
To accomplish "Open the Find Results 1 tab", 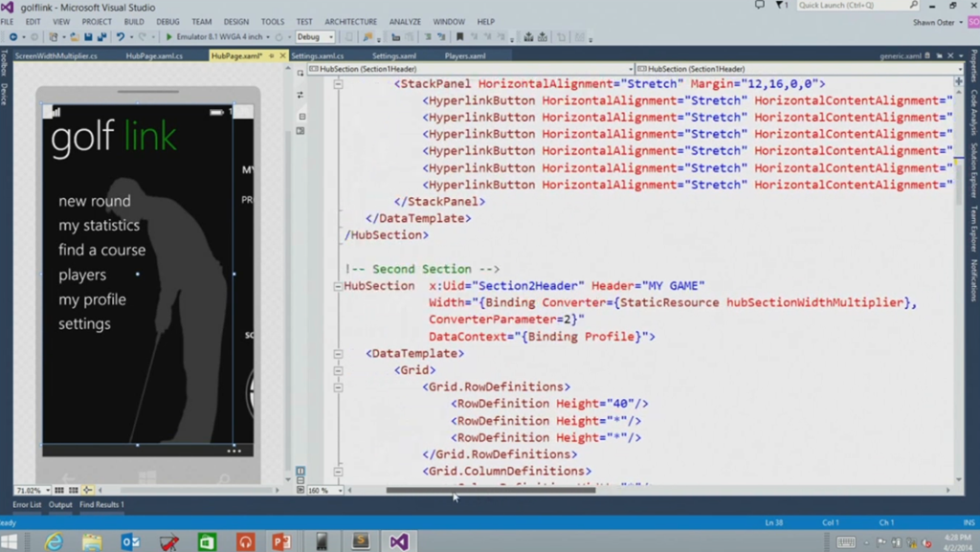I will click(101, 504).
